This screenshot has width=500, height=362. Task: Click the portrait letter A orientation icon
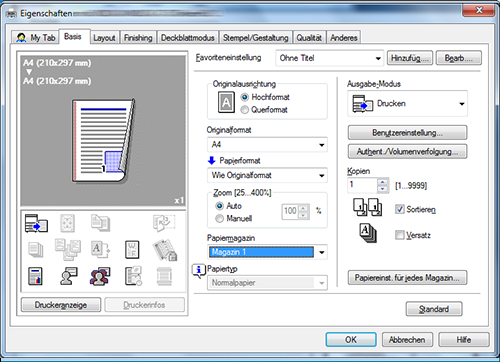[226, 102]
